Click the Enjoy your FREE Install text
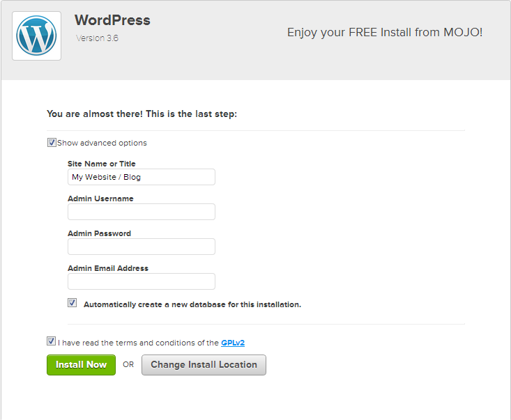 click(385, 33)
